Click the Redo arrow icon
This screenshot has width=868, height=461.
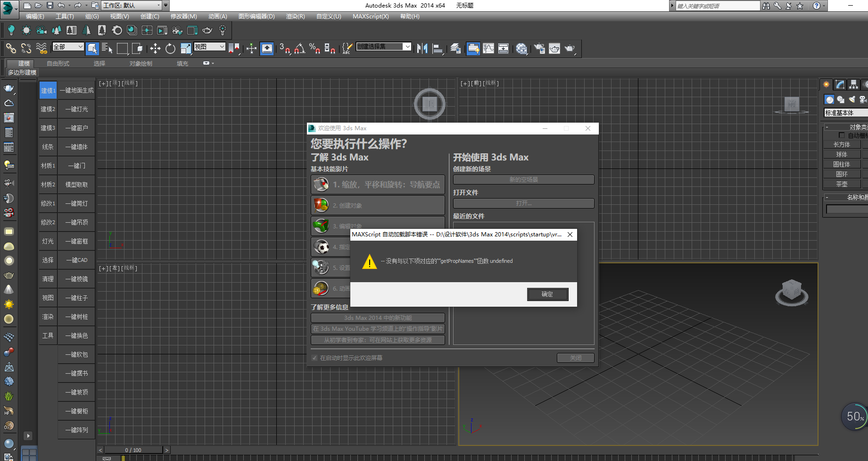point(78,6)
